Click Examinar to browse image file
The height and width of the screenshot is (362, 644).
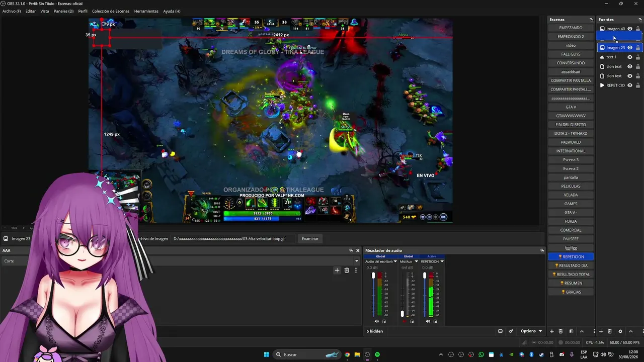pyautogui.click(x=310, y=239)
